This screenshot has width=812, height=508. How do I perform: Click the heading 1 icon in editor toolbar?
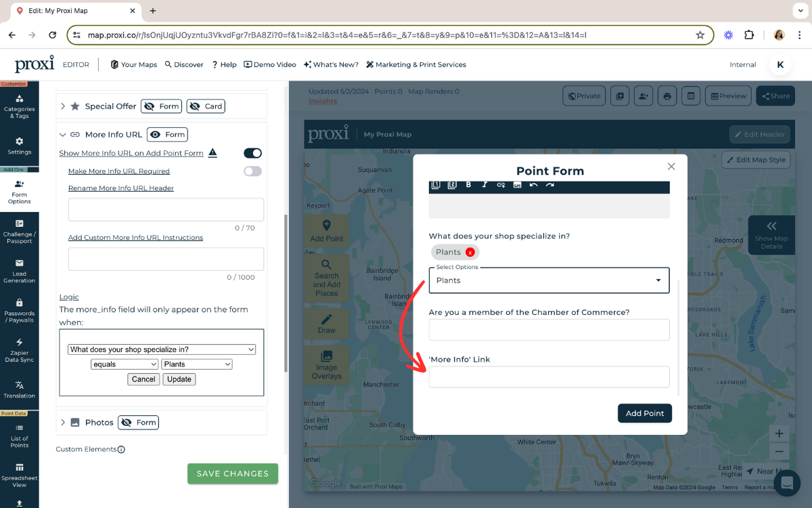click(436, 184)
